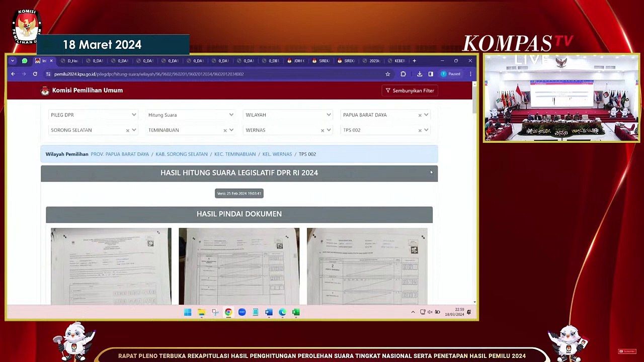
Task: Show hidden system tray icons
Action: pos(413,312)
